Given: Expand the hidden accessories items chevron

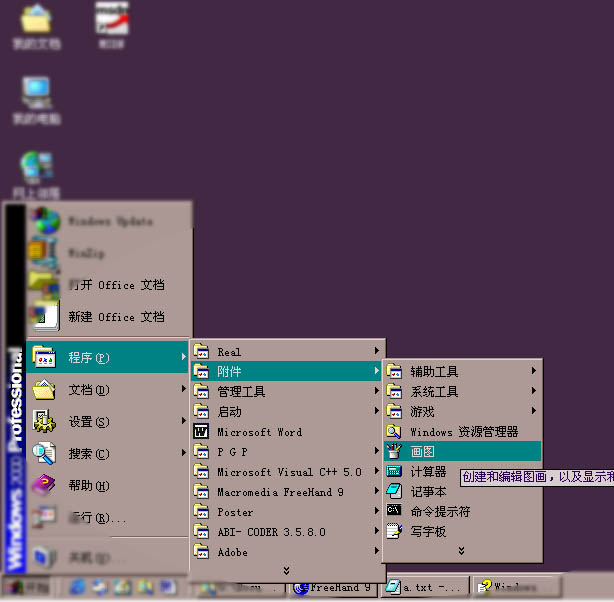Looking at the screenshot, I should [x=461, y=550].
